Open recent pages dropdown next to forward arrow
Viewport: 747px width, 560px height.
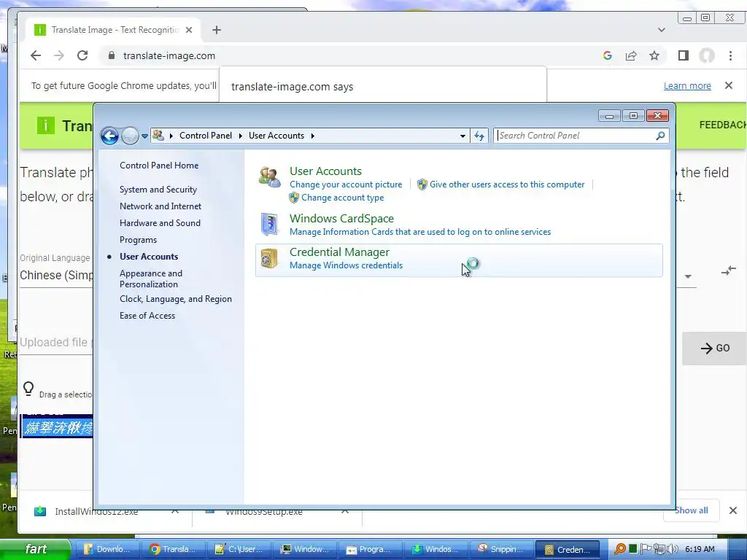pyautogui.click(x=145, y=136)
